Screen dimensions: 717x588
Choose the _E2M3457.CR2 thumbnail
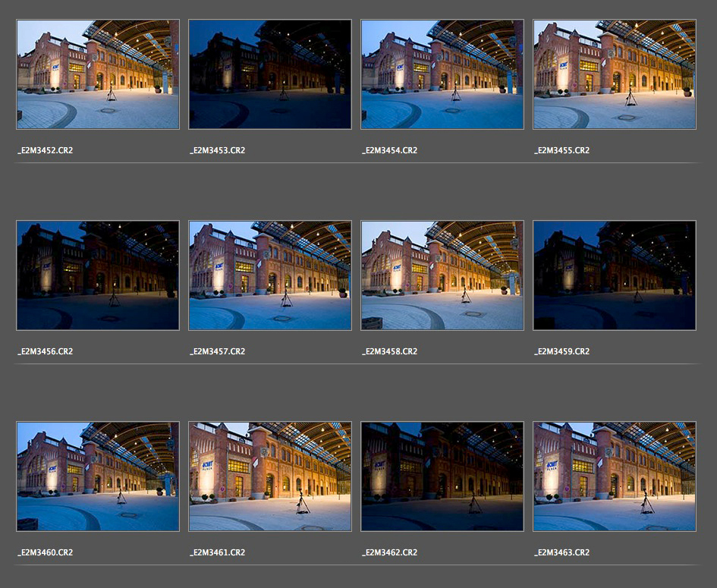pyautogui.click(x=270, y=275)
